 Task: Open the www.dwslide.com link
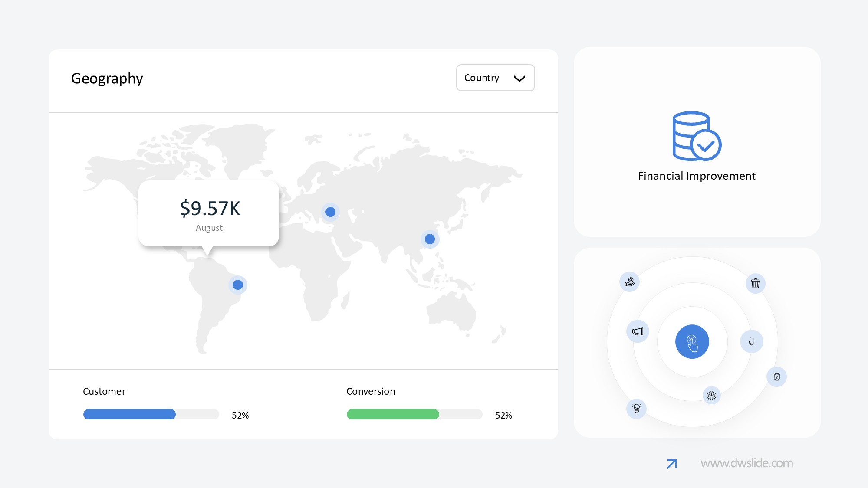coord(746,463)
